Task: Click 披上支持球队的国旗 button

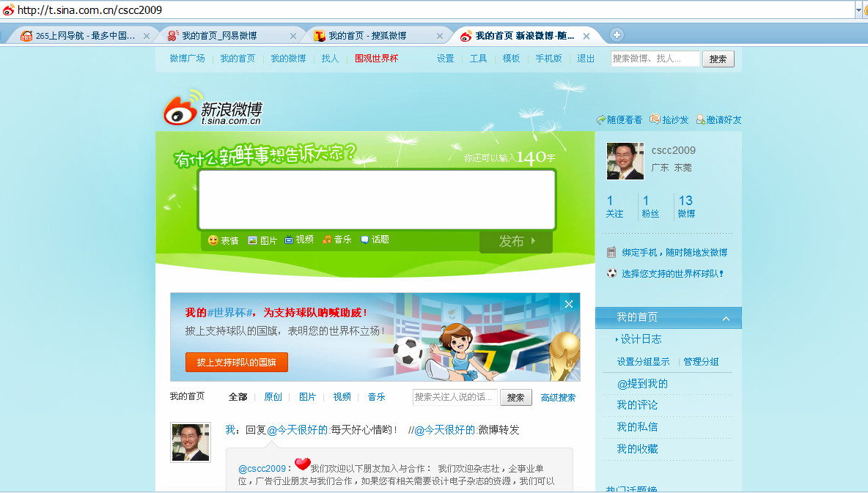Action: (x=236, y=363)
